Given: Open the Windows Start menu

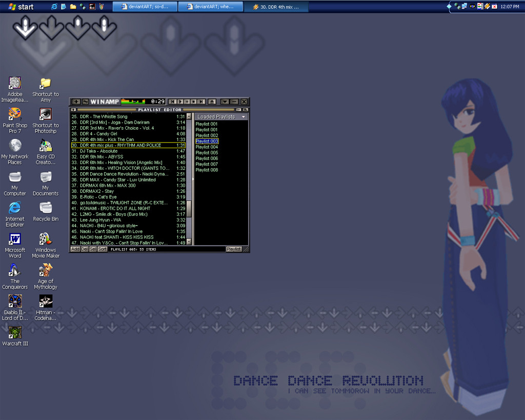Looking at the screenshot, I should click(x=21, y=7).
